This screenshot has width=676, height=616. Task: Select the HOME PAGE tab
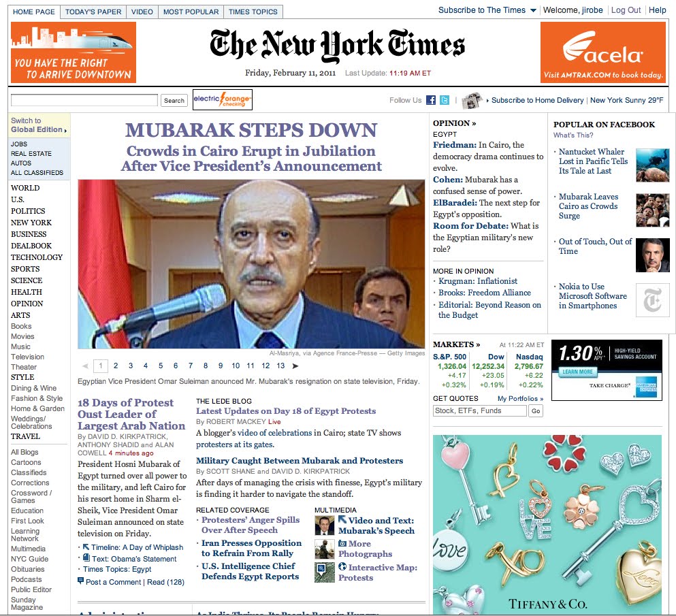click(34, 12)
